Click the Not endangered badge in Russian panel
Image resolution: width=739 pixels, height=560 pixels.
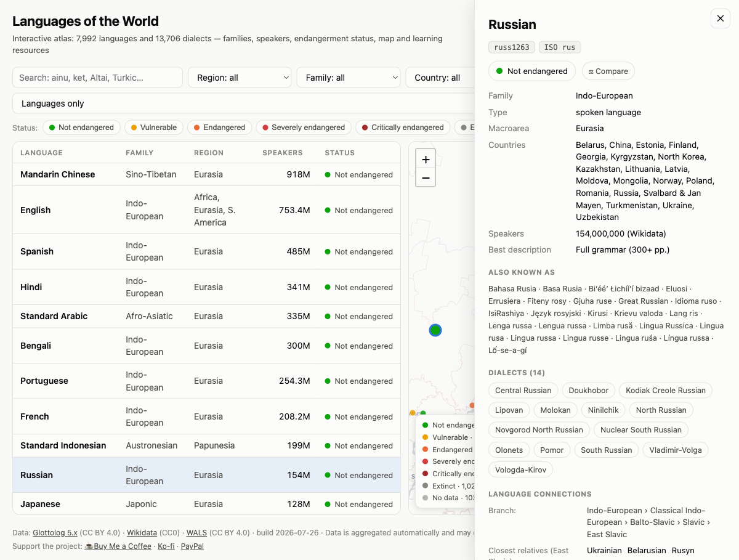(532, 71)
